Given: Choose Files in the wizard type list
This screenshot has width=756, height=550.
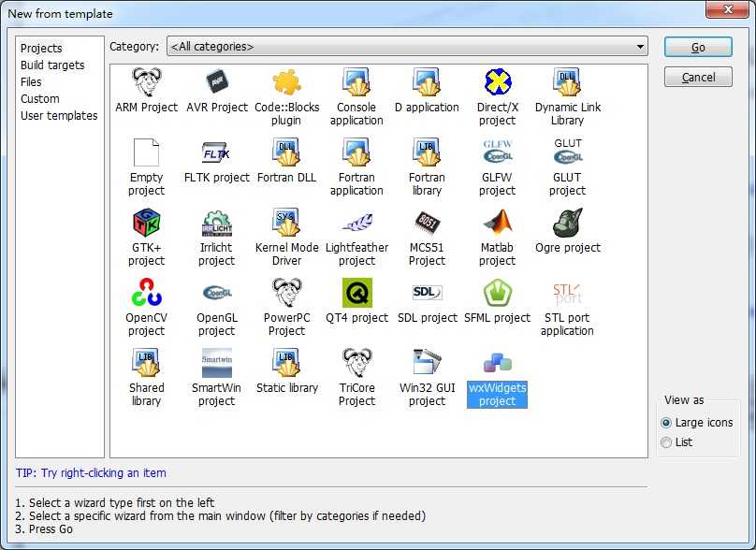Looking at the screenshot, I should tap(31, 82).
